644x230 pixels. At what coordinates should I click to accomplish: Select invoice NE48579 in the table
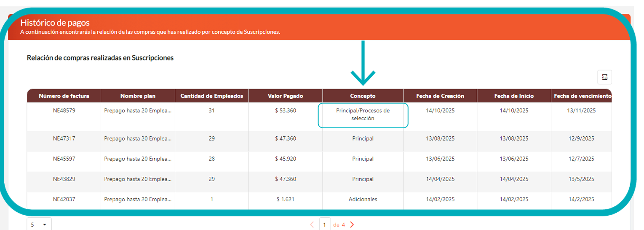[x=64, y=111]
